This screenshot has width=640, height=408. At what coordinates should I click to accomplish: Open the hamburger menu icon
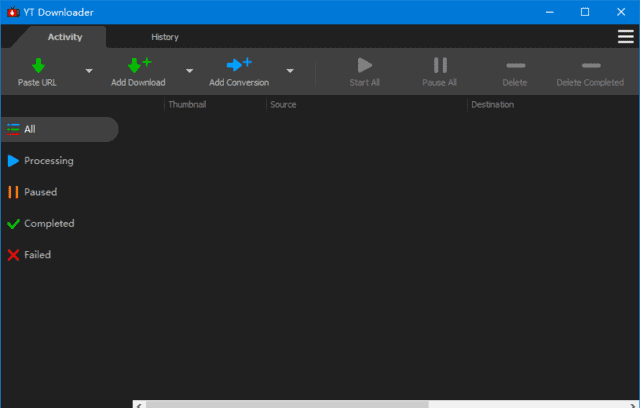(x=625, y=36)
